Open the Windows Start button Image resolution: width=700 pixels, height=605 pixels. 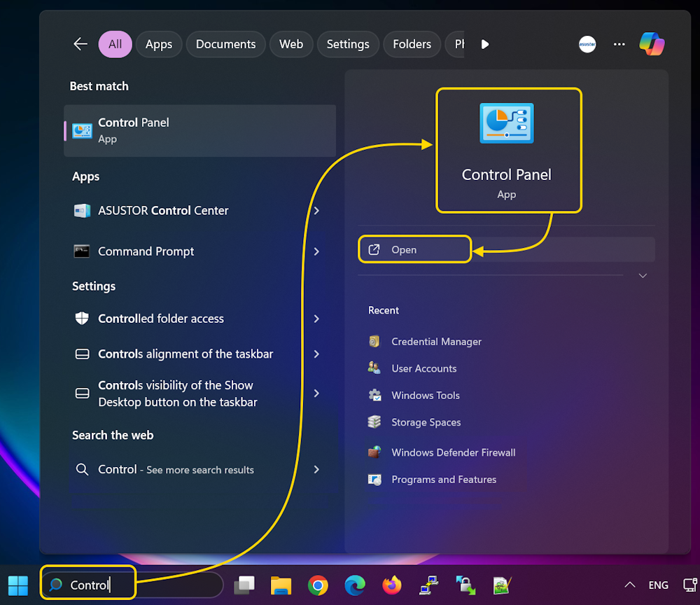tap(18, 586)
